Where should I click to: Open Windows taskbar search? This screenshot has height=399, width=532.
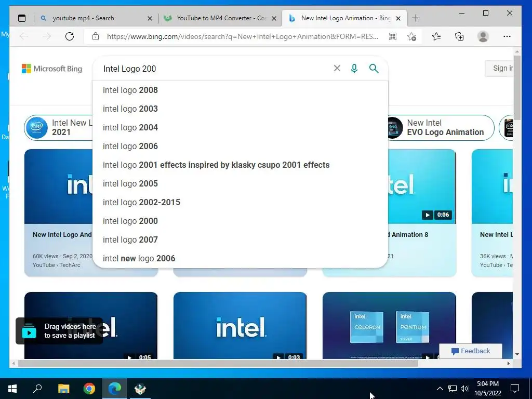[37, 389]
